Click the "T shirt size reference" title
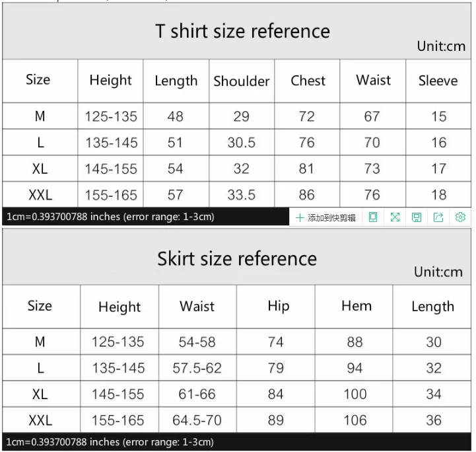The height and width of the screenshot is (452, 476). coord(242,31)
